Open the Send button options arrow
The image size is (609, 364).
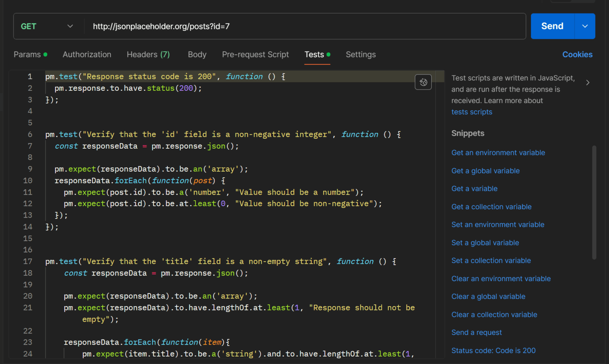pos(585,26)
